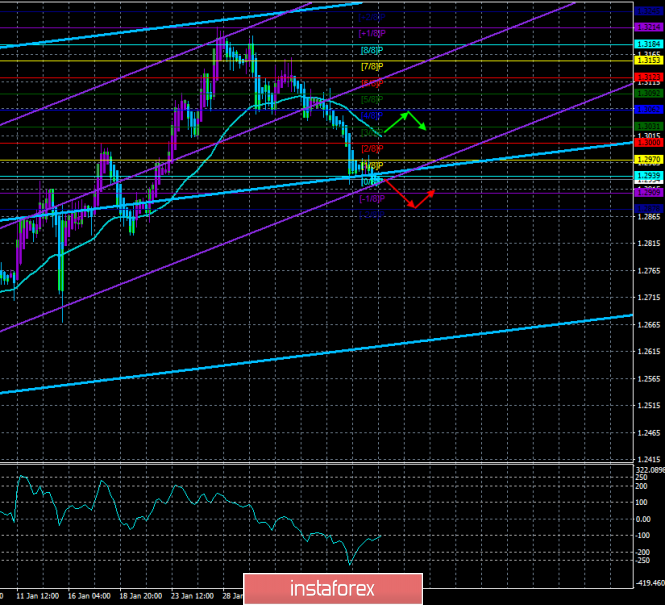This screenshot has width=665, height=605.
Task: Click the [2/8]P Murray level label
Action: click(372, 149)
